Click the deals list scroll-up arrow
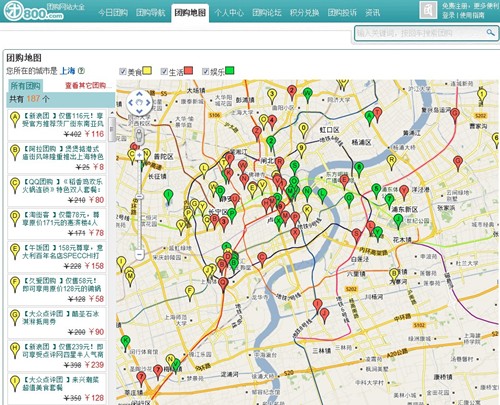The height and width of the screenshot is (405, 500). (112, 113)
